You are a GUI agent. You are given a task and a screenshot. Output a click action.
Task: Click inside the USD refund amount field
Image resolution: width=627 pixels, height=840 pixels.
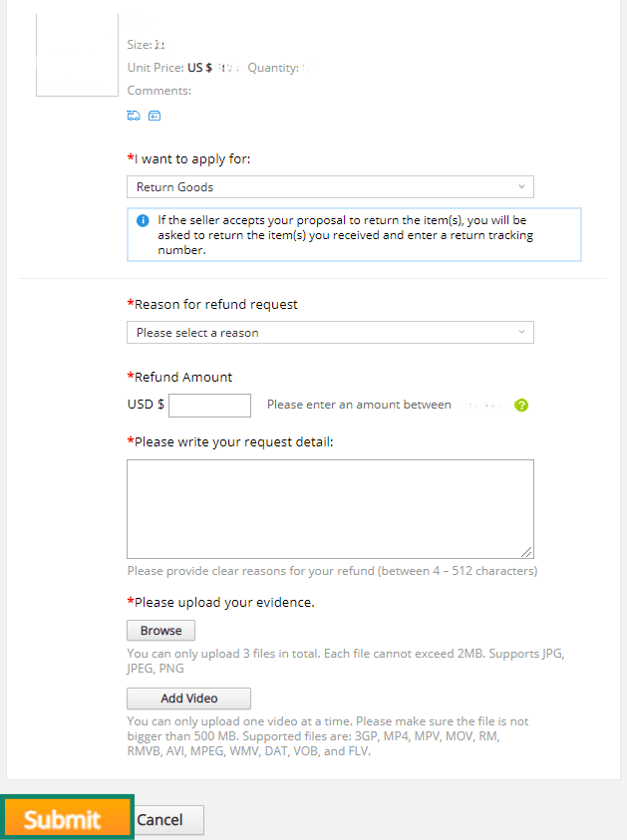tap(209, 405)
